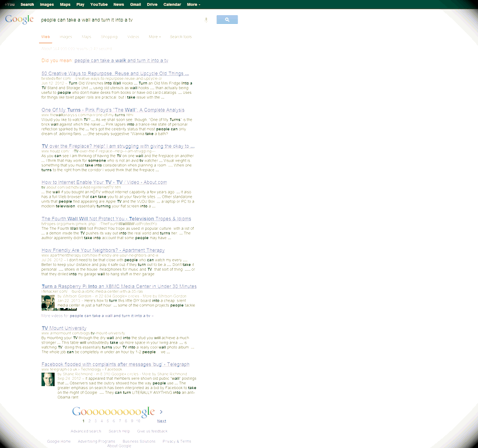Open 'One Of My Turns' Pink Floyd result
The width and height of the screenshot is (478, 448).
[113, 110]
